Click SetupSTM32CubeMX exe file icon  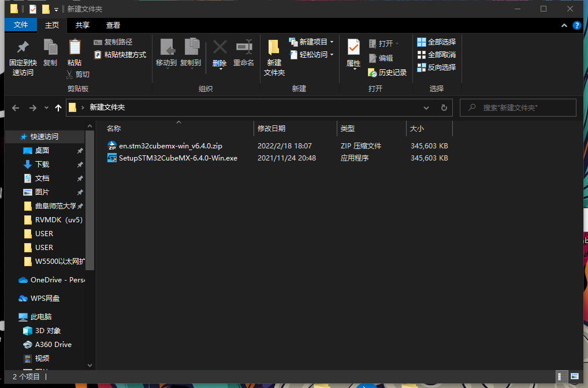coord(112,158)
